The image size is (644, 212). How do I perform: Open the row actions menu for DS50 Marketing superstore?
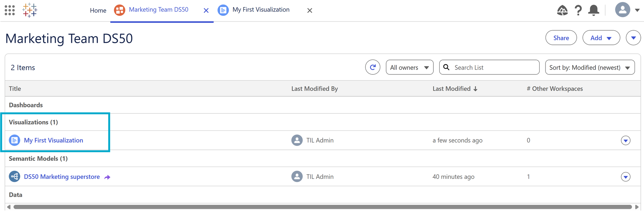626,177
